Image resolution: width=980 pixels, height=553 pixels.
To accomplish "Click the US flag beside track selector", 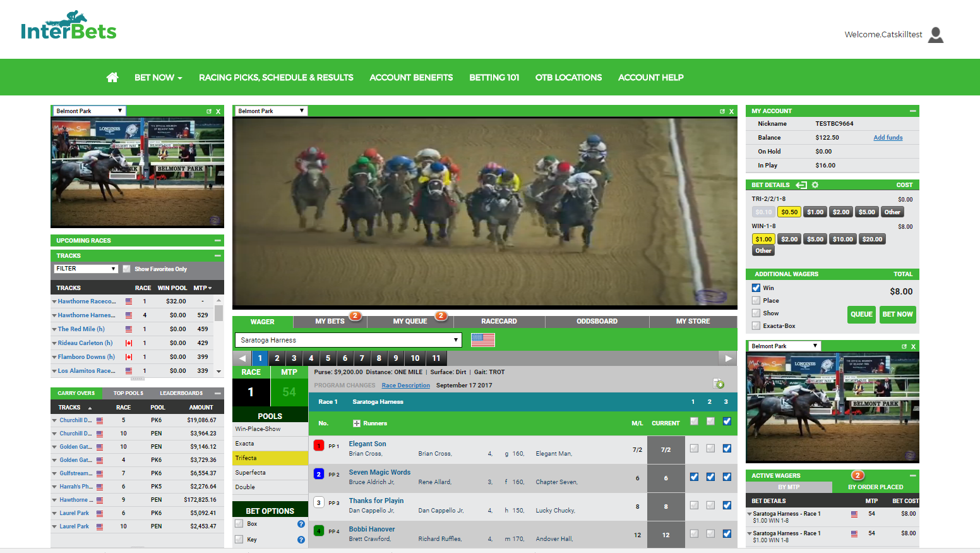I will (483, 340).
